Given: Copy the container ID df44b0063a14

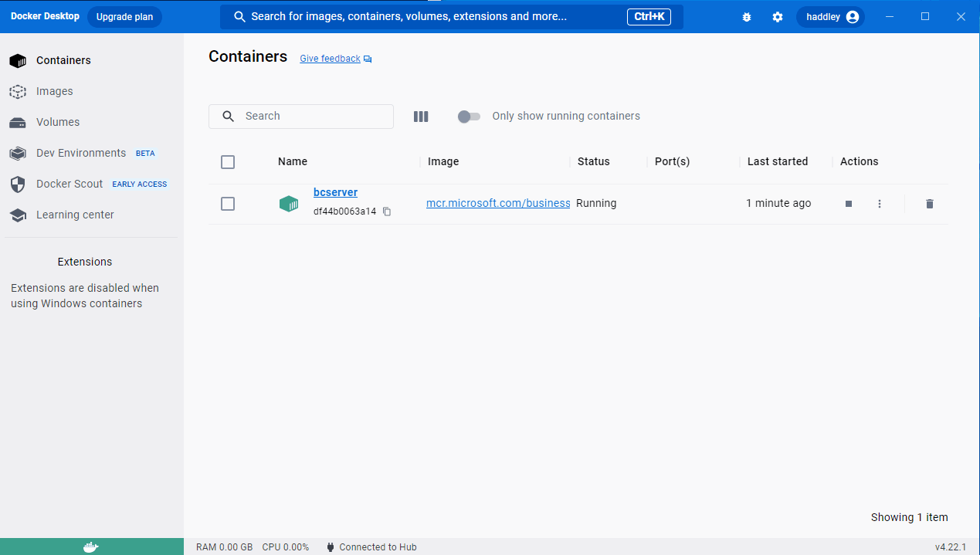Looking at the screenshot, I should [x=387, y=212].
